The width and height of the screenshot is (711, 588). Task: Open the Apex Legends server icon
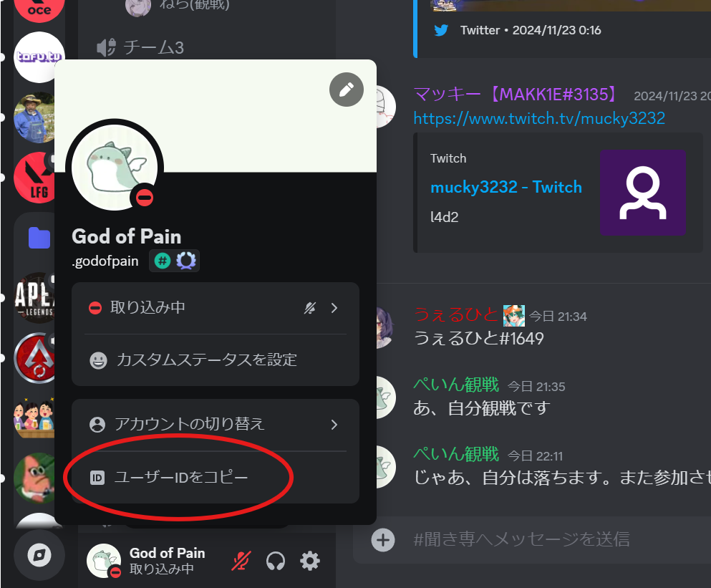coord(34,298)
